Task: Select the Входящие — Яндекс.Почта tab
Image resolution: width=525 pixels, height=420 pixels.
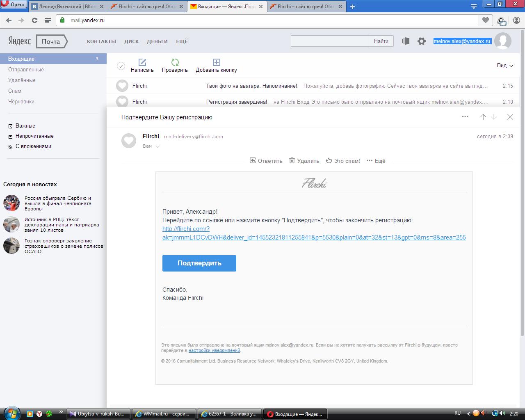Action: pyautogui.click(x=227, y=7)
